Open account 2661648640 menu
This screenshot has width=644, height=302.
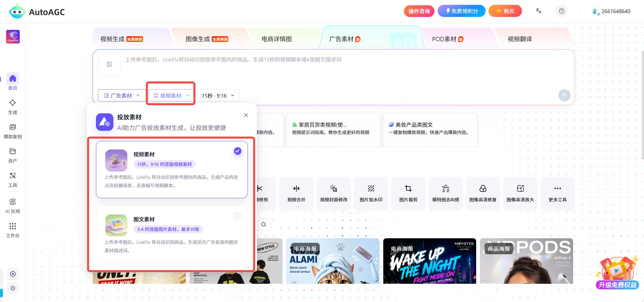[611, 11]
